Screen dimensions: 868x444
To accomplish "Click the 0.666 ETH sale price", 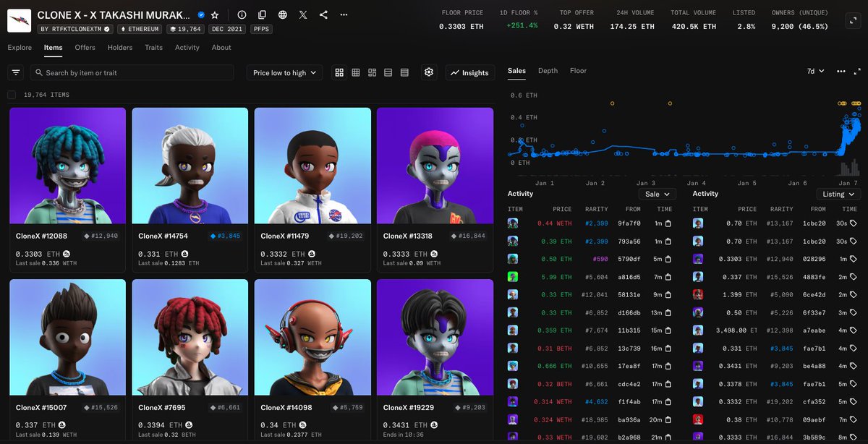I will [556, 365].
